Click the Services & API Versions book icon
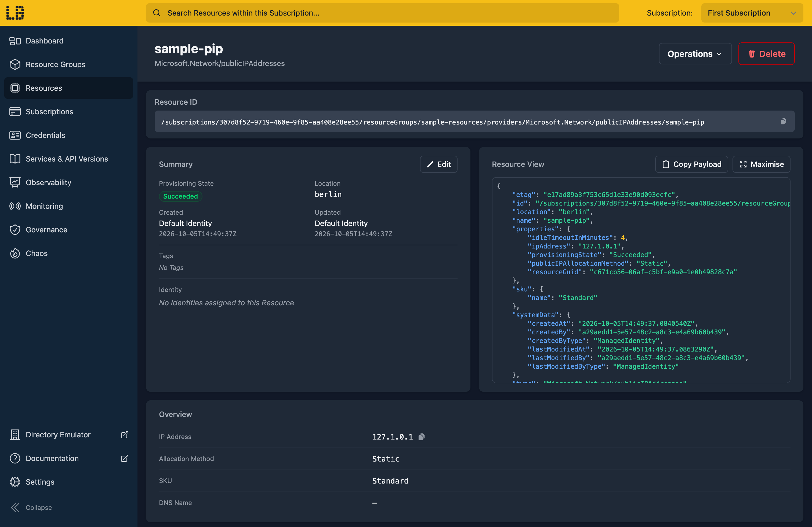This screenshot has height=527, width=812. pos(15,159)
